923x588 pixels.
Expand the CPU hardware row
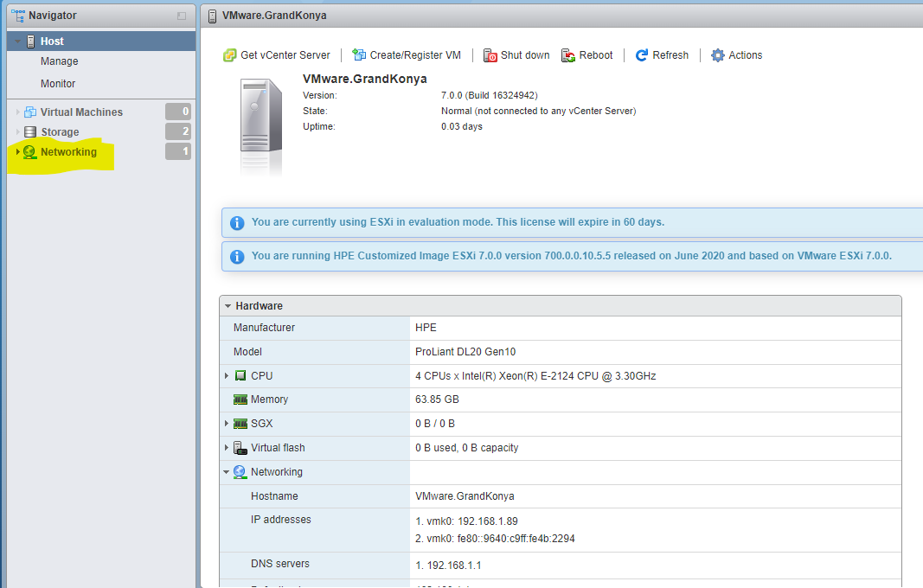(228, 376)
